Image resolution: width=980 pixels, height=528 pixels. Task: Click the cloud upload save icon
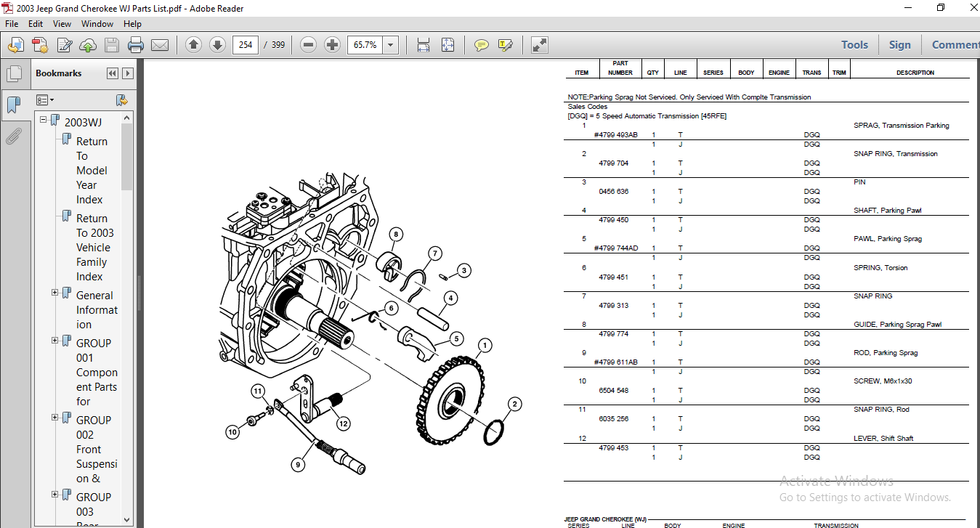point(88,45)
